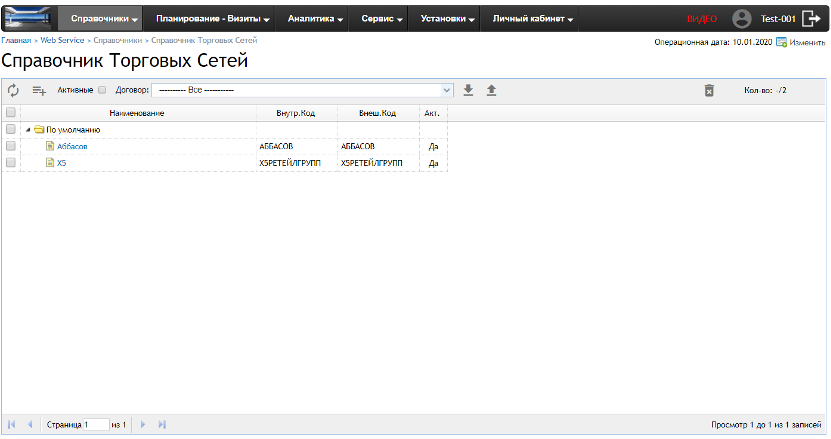Click the calendar icon beside Изменить
Viewport: 831px width, 439px height.
pyautogui.click(x=781, y=42)
